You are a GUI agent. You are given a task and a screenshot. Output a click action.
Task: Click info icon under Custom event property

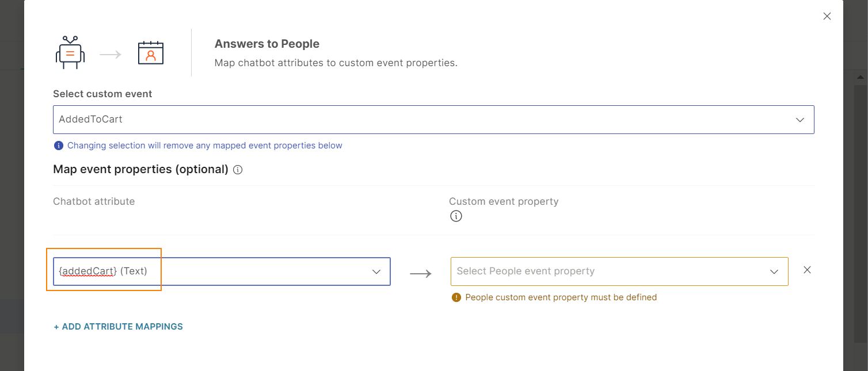(x=456, y=216)
